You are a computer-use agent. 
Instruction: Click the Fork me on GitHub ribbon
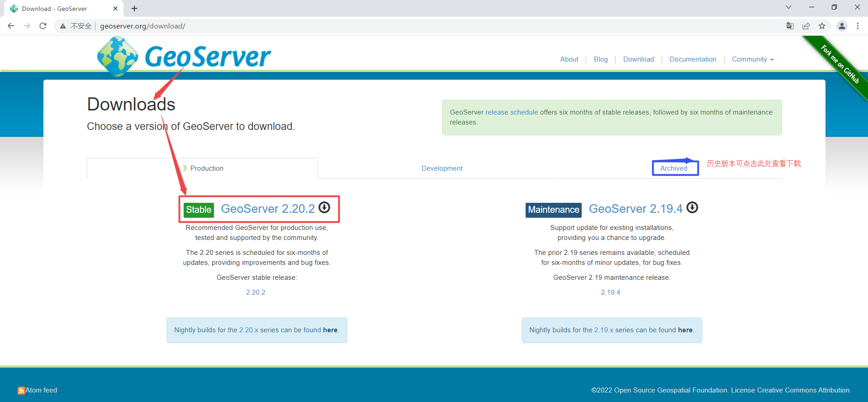pos(840,64)
